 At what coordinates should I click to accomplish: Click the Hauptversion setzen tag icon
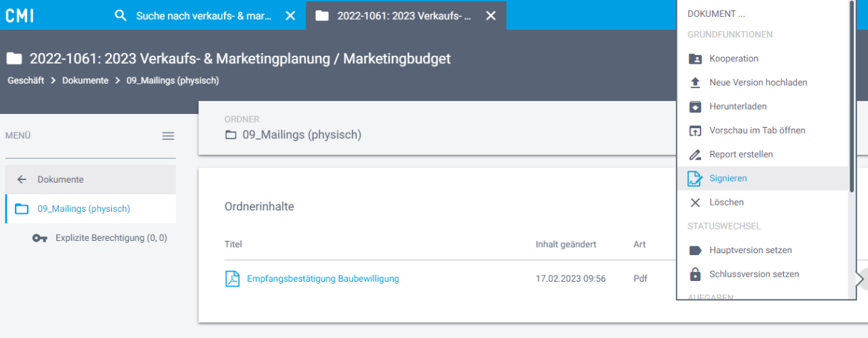point(695,250)
